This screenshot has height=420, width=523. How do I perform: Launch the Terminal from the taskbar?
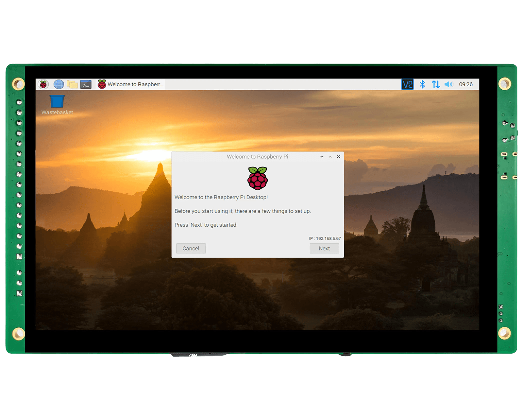(x=86, y=84)
